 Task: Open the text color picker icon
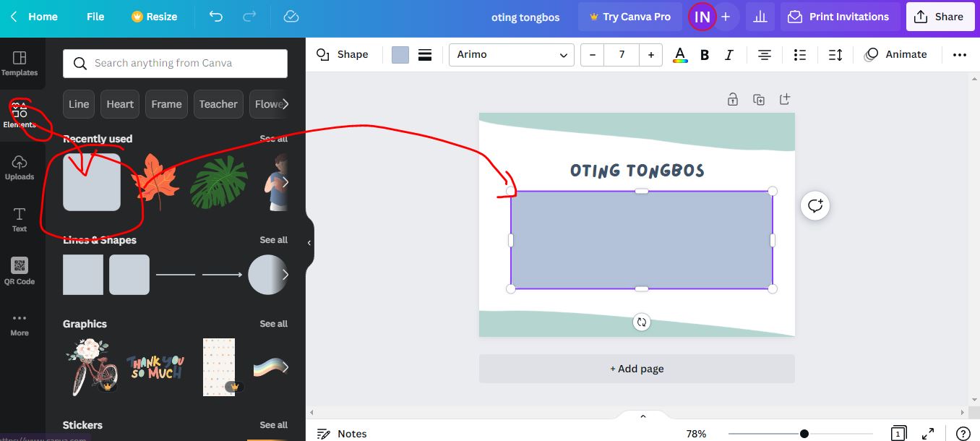pyautogui.click(x=679, y=54)
